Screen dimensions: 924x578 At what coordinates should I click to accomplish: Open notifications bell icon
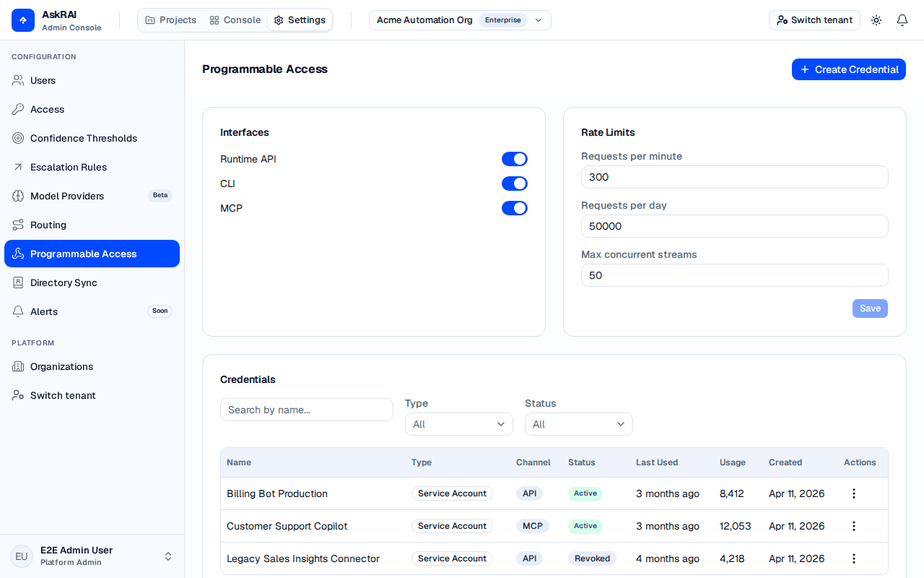click(x=902, y=20)
